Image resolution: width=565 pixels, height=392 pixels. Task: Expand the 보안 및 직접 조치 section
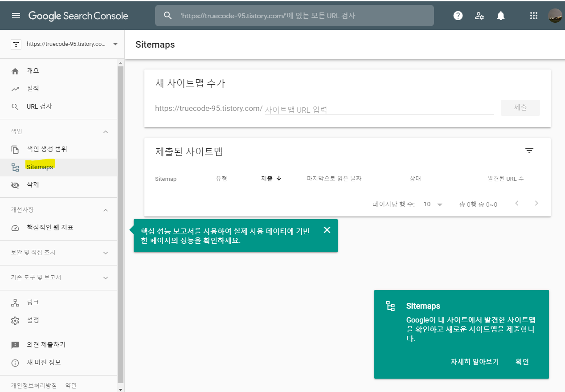(106, 253)
